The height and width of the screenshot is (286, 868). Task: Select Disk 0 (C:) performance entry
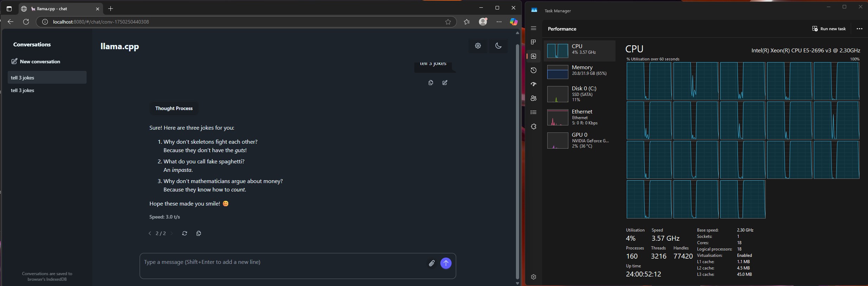point(580,94)
